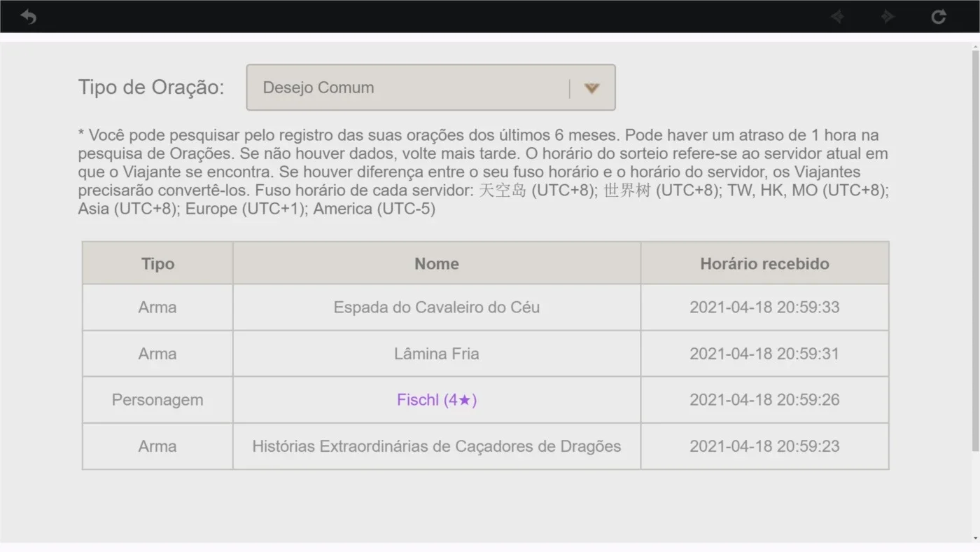The image size is (980, 552).
Task: Click the scrollbar down arrow at bottom right
Action: [975, 539]
